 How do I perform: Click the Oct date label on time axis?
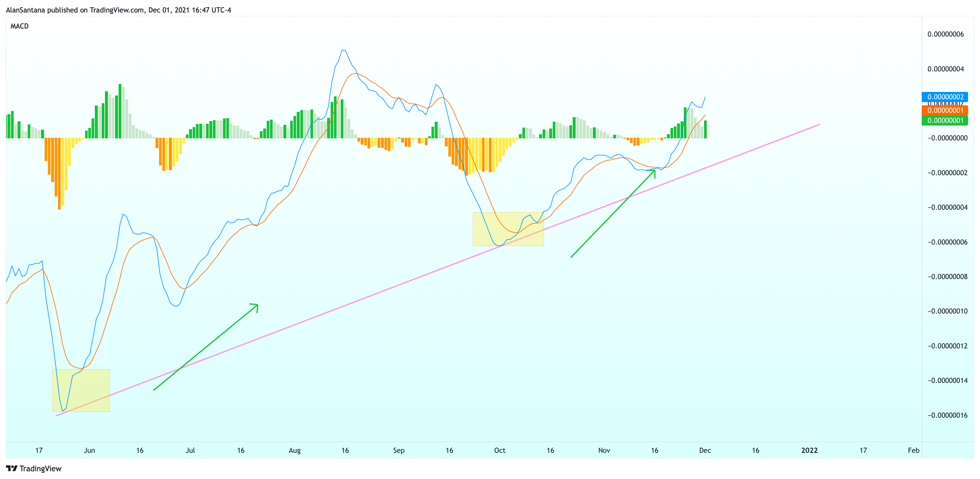pyautogui.click(x=500, y=450)
